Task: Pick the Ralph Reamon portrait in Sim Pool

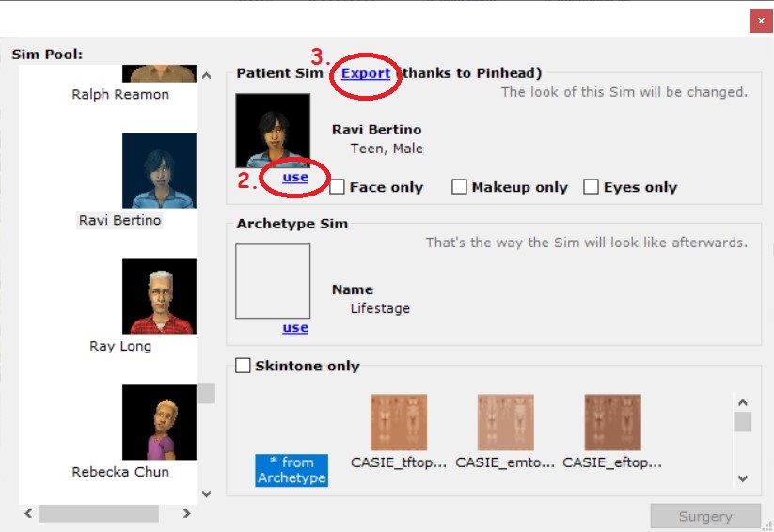Action: (x=159, y=73)
